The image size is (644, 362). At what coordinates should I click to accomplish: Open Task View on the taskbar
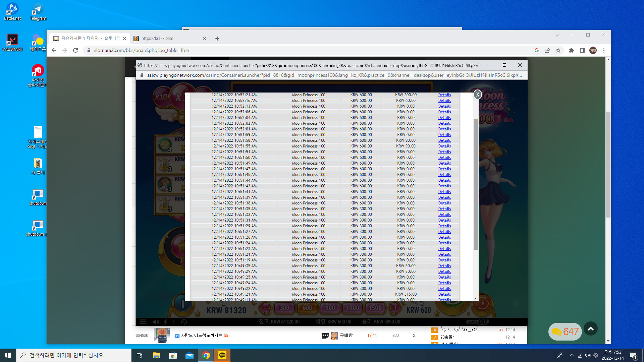140,355
